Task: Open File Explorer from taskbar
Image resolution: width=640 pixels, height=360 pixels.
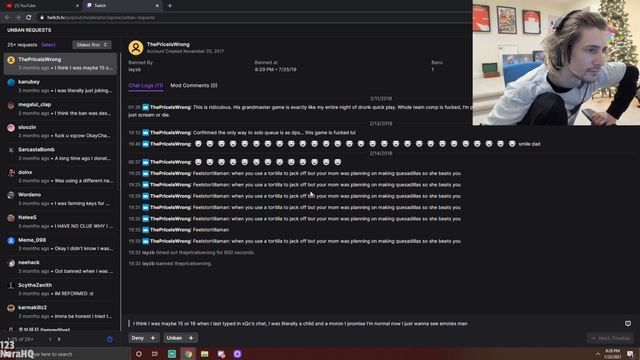Action: pos(204,354)
